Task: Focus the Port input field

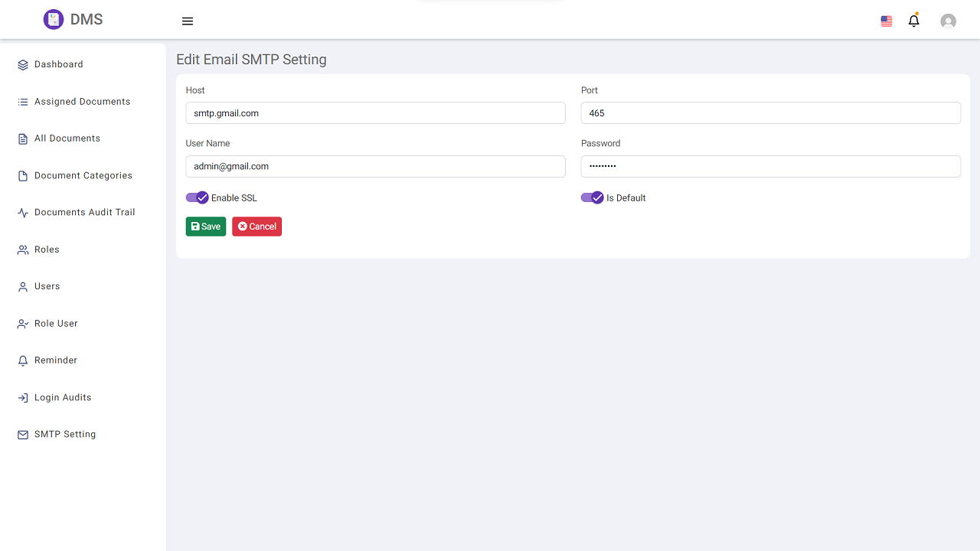Action: pos(770,113)
